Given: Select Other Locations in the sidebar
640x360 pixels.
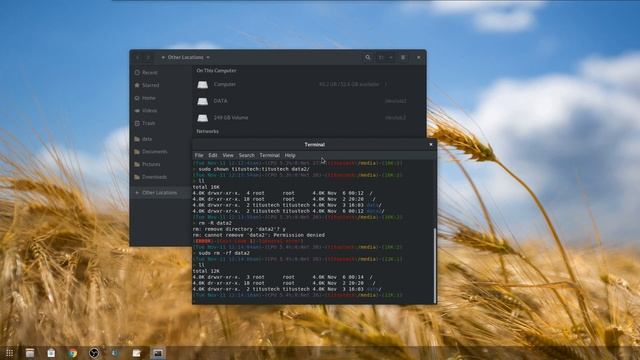Looking at the screenshot, I should point(160,193).
